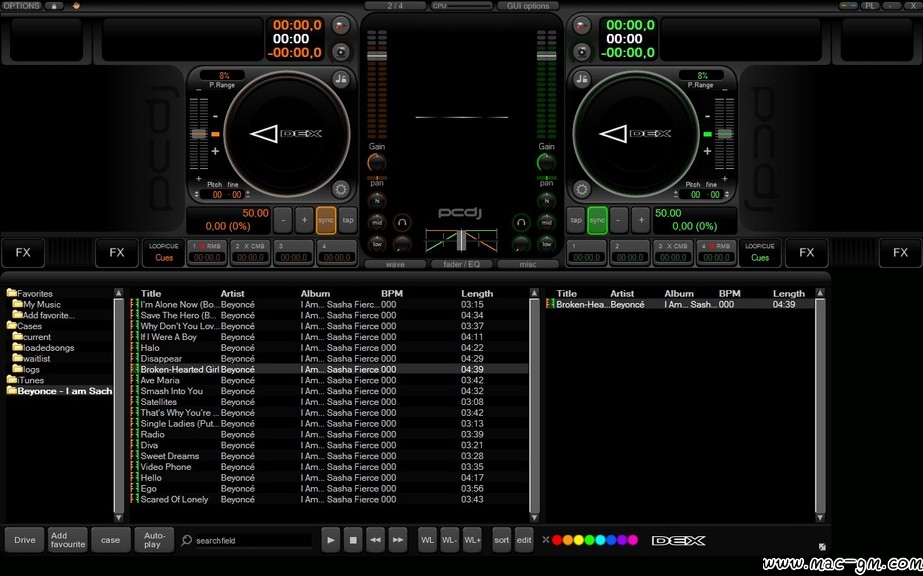Toggle right deck cue point 3 X CMB
This screenshot has width=923, height=576.
click(673, 252)
